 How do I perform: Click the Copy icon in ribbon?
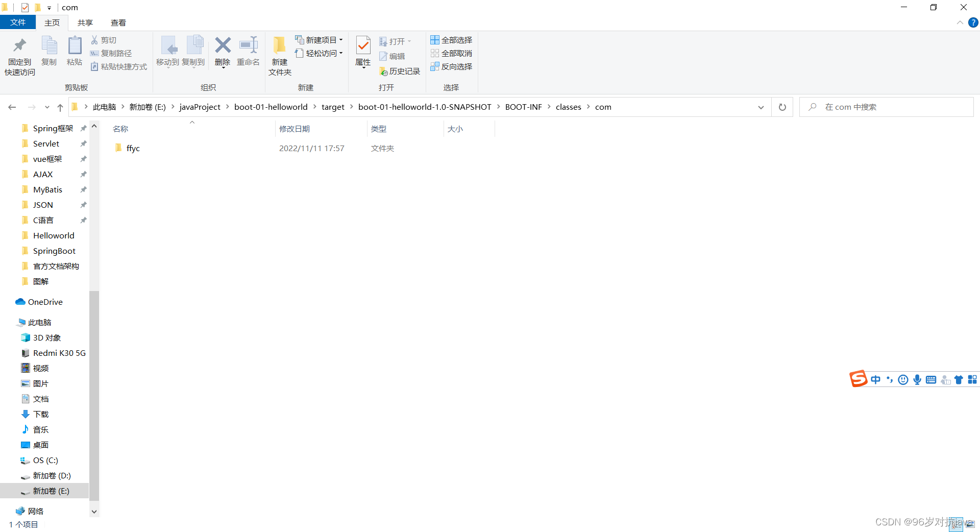49,45
